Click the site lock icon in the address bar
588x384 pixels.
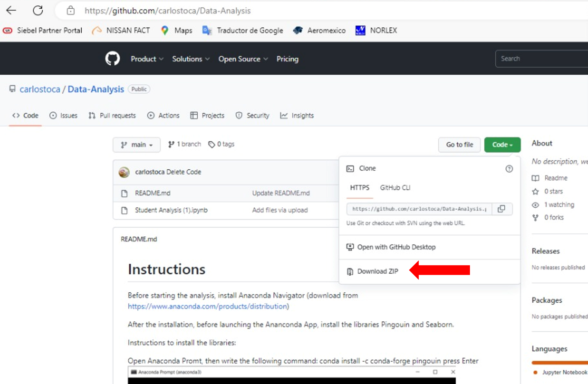point(71,10)
